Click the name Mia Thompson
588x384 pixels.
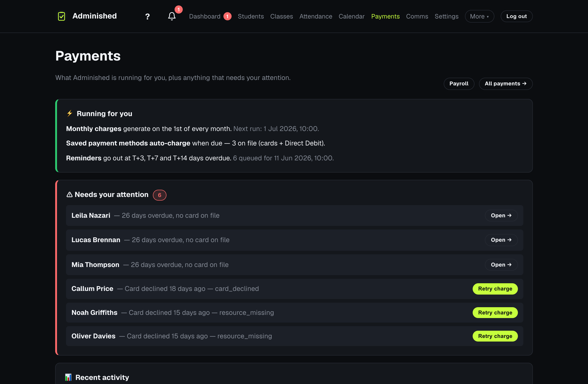[x=95, y=265]
